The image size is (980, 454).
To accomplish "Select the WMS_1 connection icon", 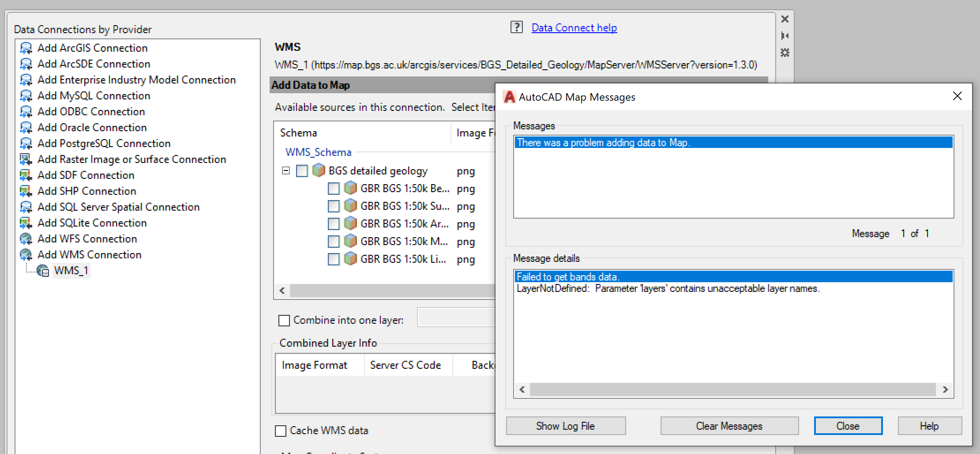I will pyautogui.click(x=43, y=270).
